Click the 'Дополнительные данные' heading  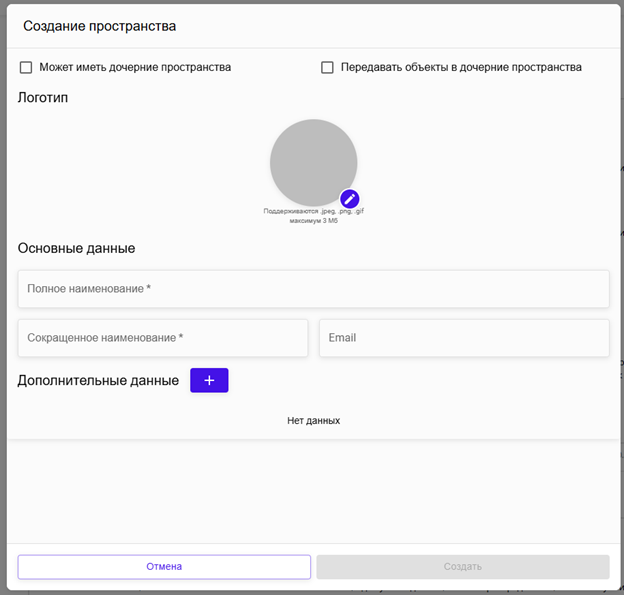point(98,380)
